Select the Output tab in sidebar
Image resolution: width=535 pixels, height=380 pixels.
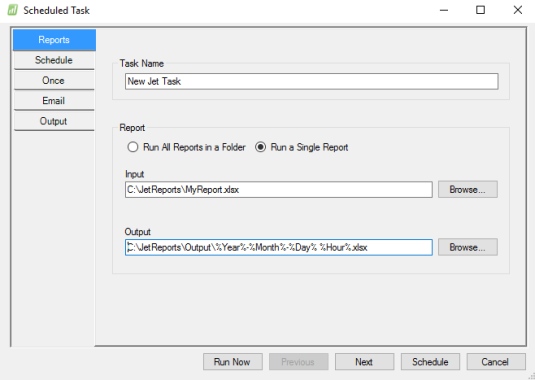tap(54, 121)
